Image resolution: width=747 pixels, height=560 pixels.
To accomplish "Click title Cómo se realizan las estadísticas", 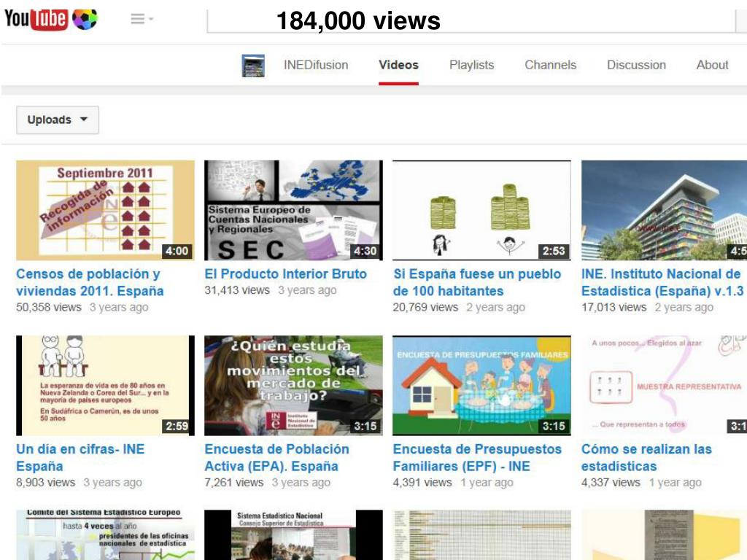I will coord(646,458).
